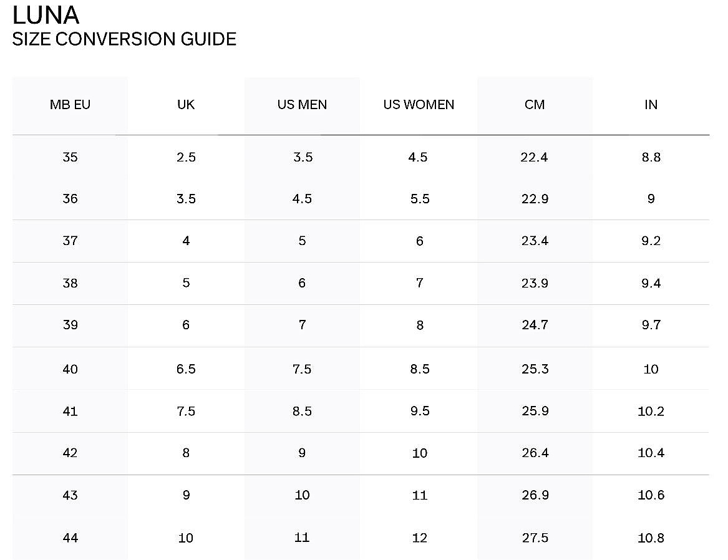
Task: Select the SIZE CONVERSION GUIDE heading
Action: click(124, 39)
